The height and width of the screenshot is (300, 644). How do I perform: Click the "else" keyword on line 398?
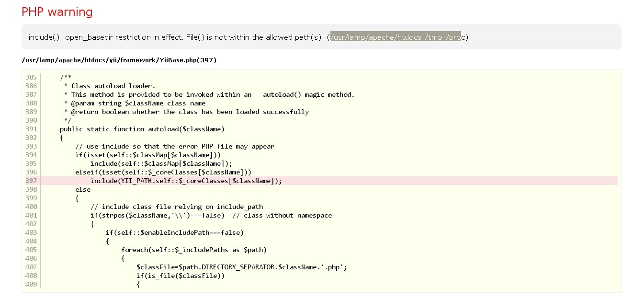click(83, 189)
